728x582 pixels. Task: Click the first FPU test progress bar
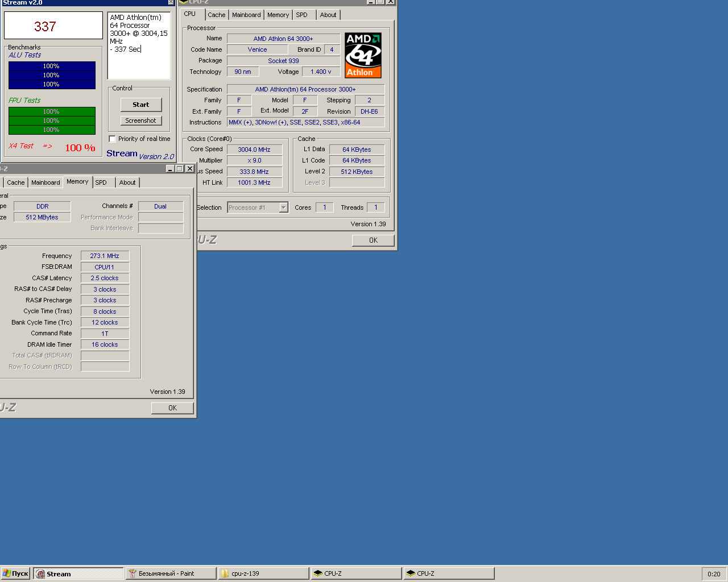click(52, 111)
